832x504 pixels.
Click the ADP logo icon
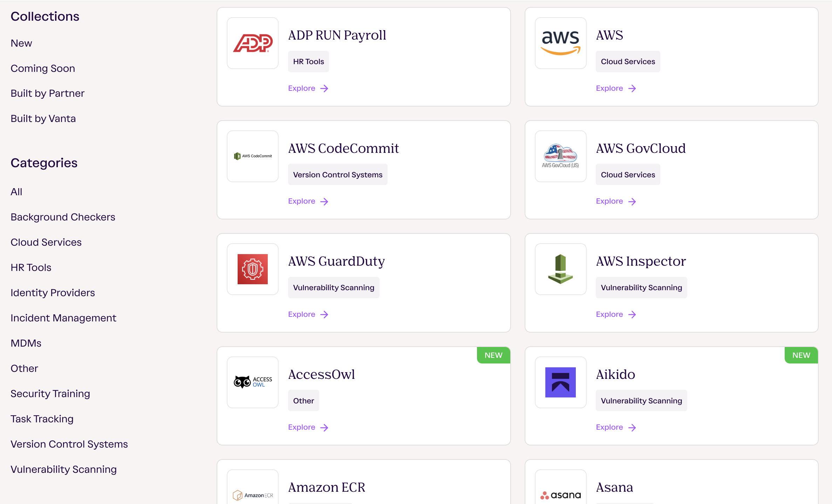tap(252, 43)
